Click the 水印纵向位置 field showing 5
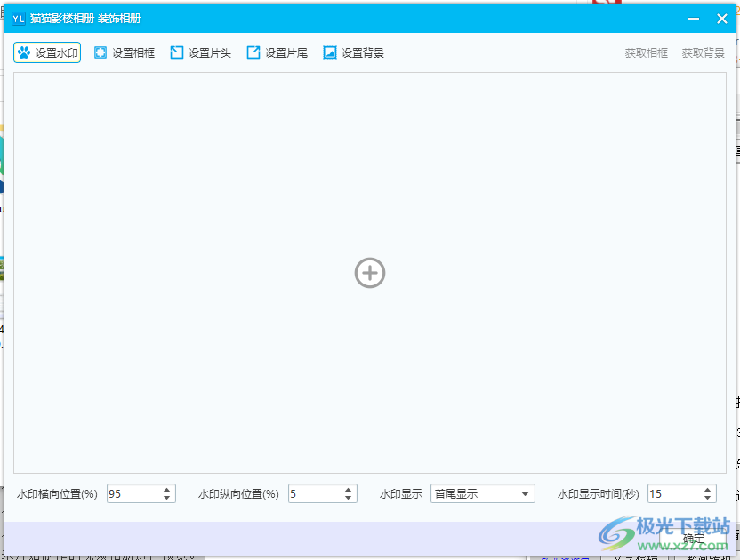Image resolution: width=740 pixels, height=560 pixels. coord(314,494)
